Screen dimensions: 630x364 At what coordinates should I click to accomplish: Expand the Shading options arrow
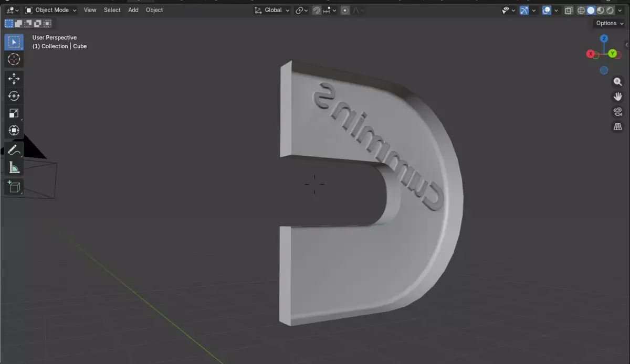(x=619, y=10)
